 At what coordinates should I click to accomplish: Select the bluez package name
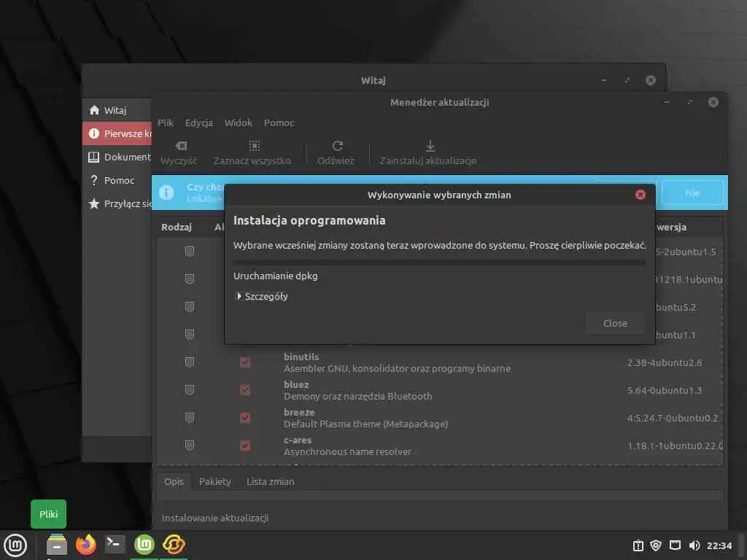click(x=296, y=384)
